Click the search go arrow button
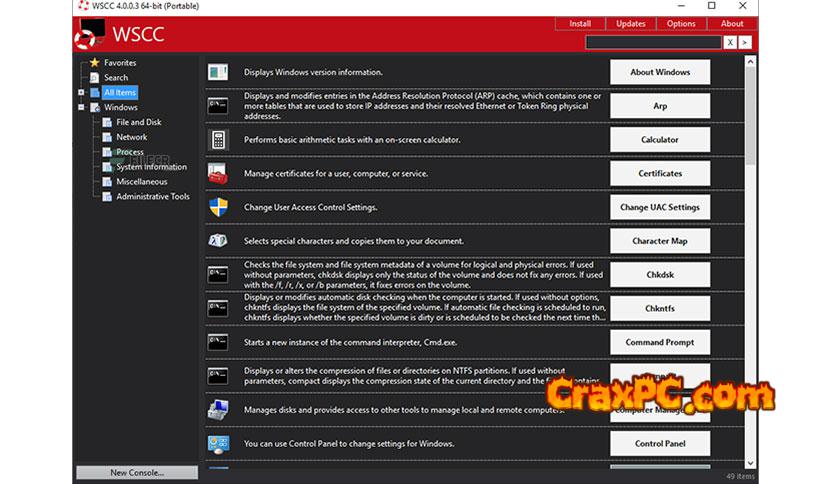This screenshot has width=836, height=484. click(745, 42)
